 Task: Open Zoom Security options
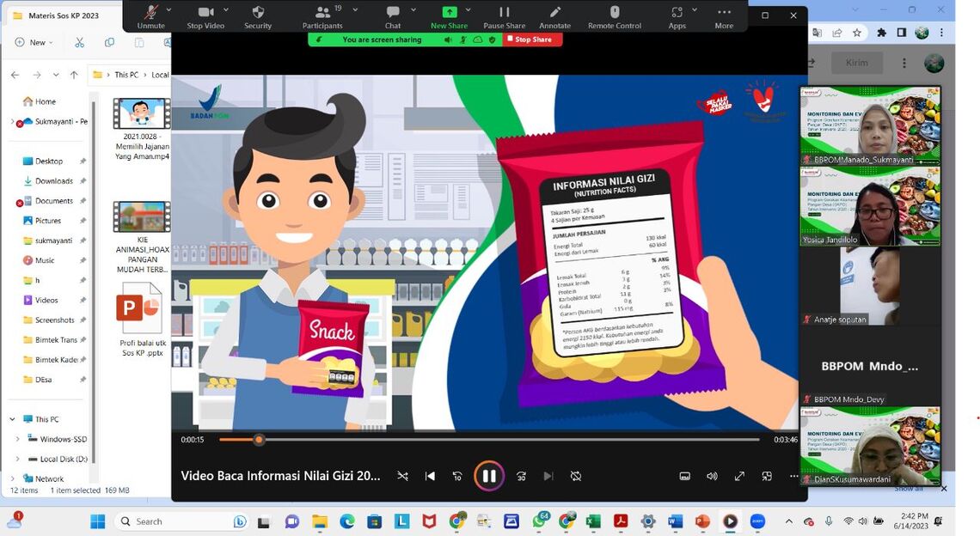point(258,15)
